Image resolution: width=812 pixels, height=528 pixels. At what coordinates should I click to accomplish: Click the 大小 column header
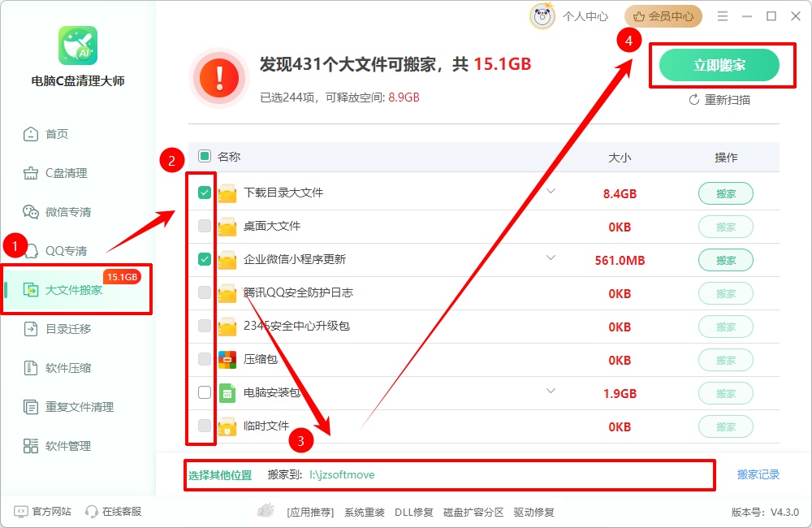620,158
